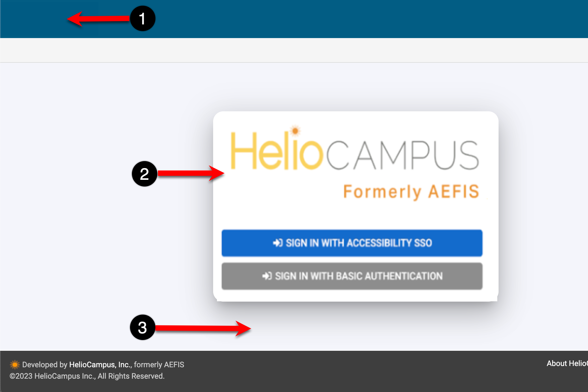
Task: Click the red arrow pointing at the header
Action: [x=98, y=19]
